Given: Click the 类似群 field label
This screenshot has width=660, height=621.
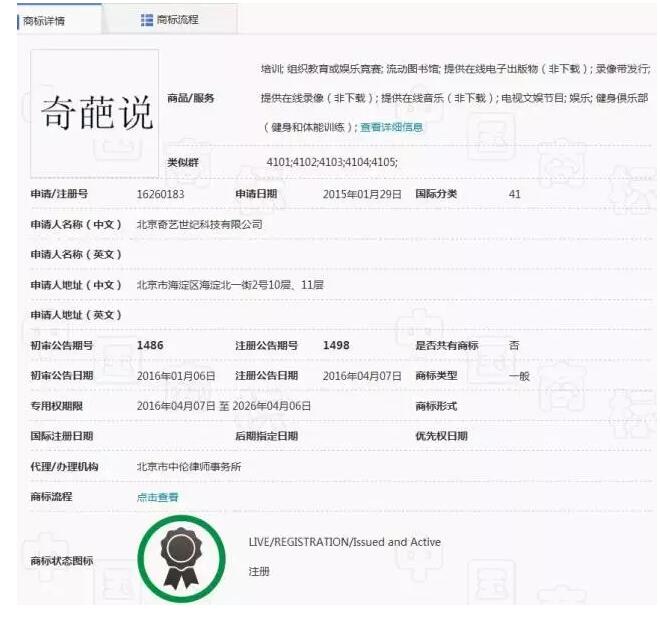Looking at the screenshot, I should pyautogui.click(x=183, y=162).
